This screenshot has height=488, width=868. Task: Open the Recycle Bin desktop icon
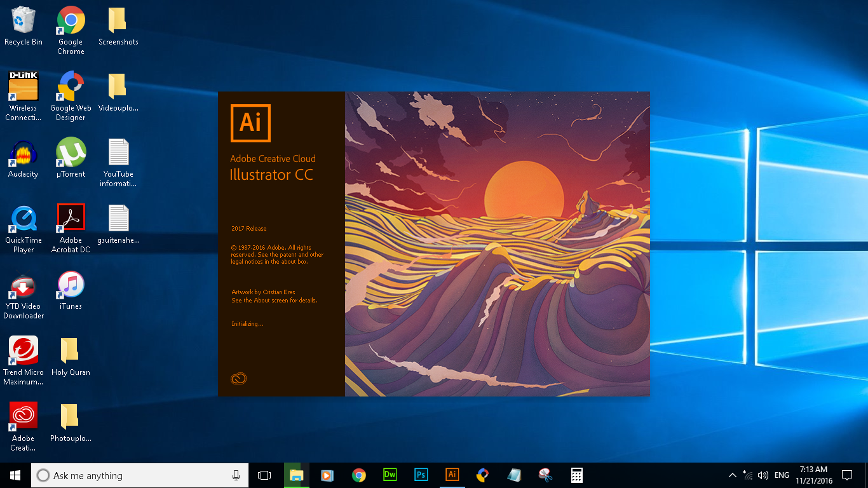24,26
